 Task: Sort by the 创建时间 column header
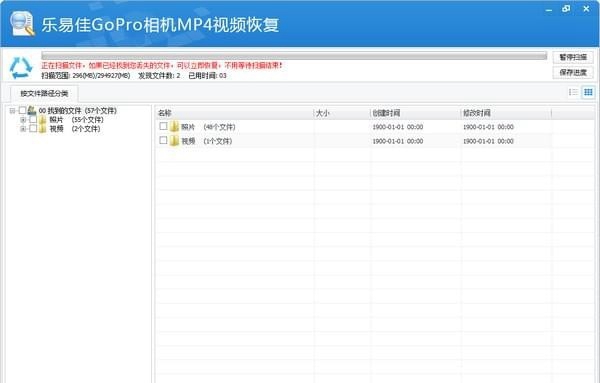[415, 113]
